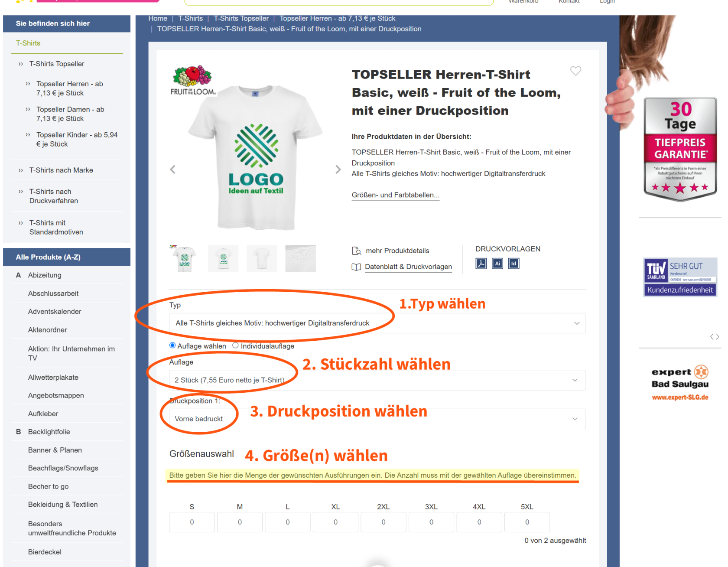Screen dimensions: 728x567
Task: Add product to wishlist with heart icon
Action: (x=575, y=71)
